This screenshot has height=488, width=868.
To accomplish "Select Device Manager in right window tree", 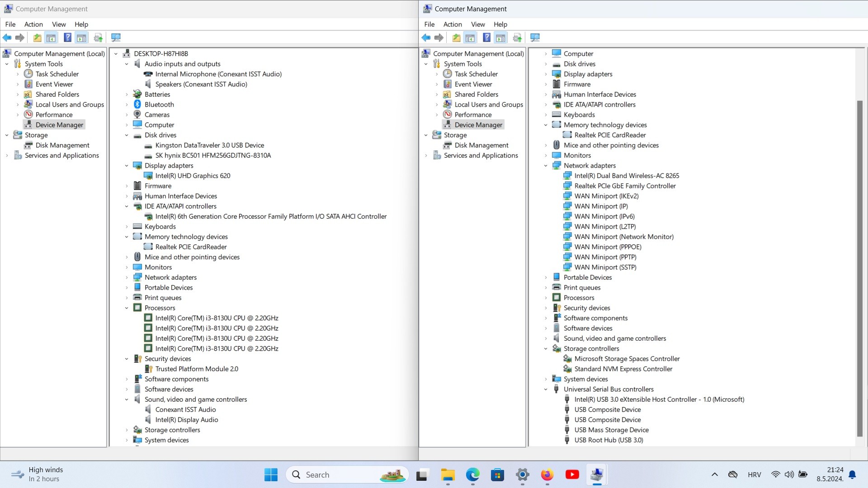I will coord(478,125).
